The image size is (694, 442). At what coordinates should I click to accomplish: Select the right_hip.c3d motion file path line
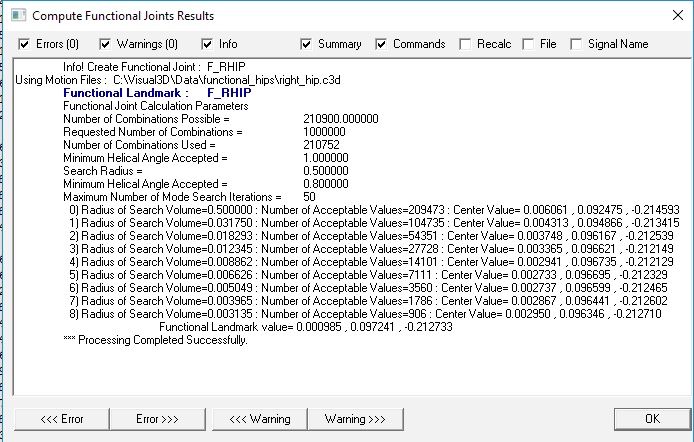(x=178, y=80)
